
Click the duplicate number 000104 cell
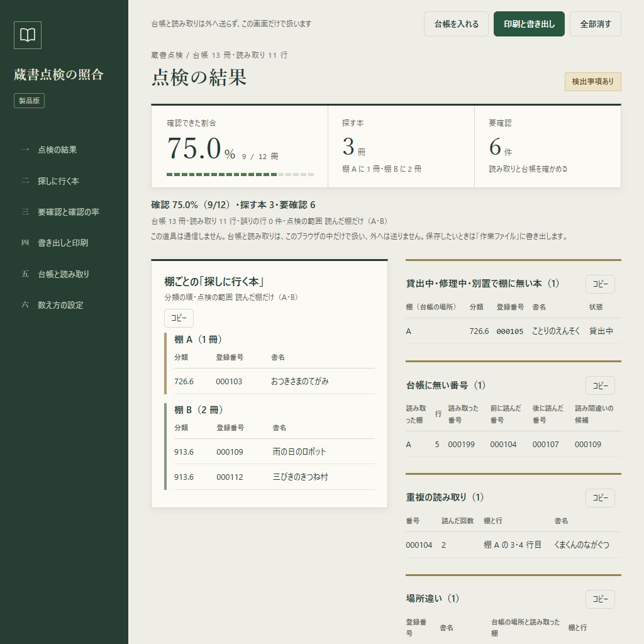[x=419, y=545]
